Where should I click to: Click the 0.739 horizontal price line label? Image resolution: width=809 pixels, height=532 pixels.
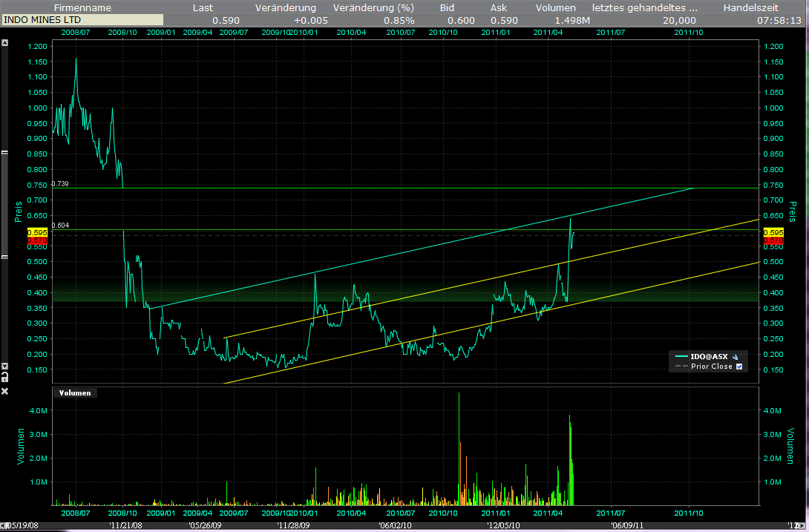coord(60,184)
